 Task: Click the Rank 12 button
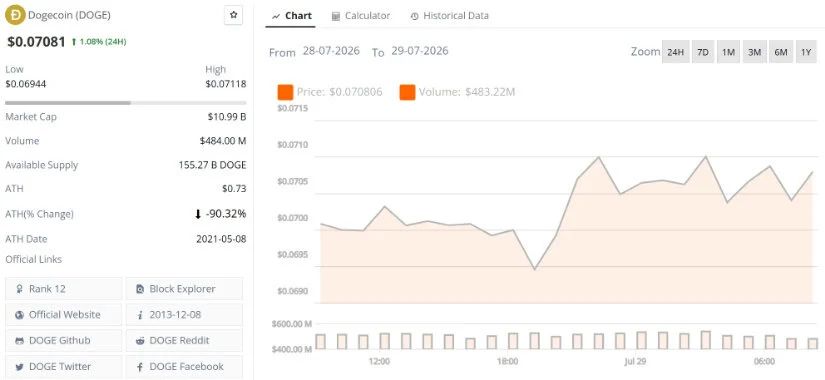pyautogui.click(x=64, y=289)
